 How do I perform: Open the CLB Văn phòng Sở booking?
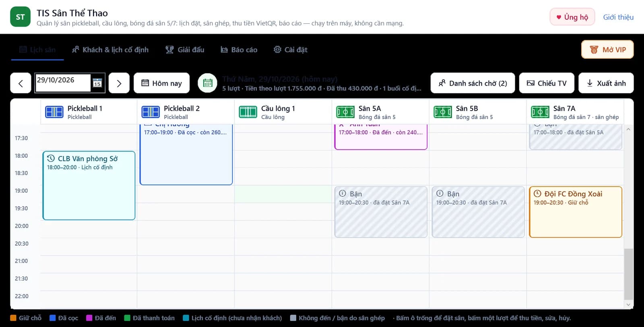89,185
